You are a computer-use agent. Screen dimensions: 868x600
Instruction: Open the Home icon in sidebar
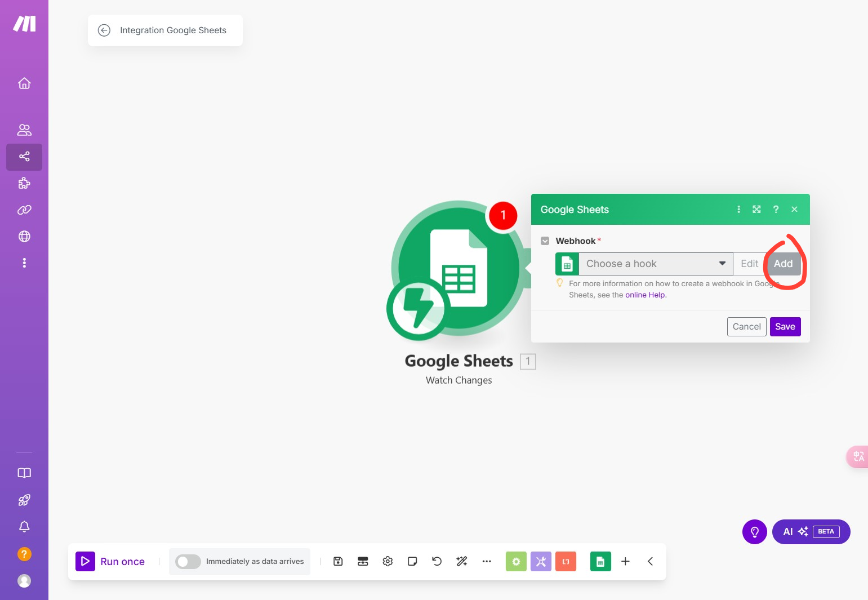point(24,83)
